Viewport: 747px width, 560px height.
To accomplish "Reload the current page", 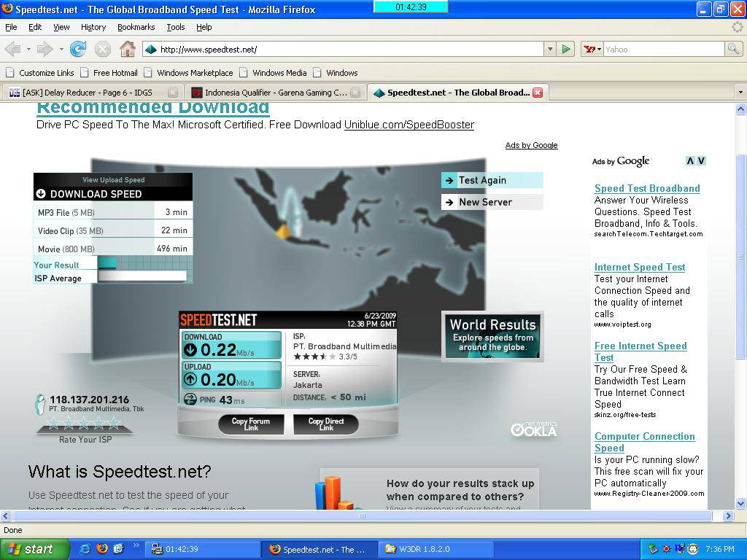I will 78,49.
